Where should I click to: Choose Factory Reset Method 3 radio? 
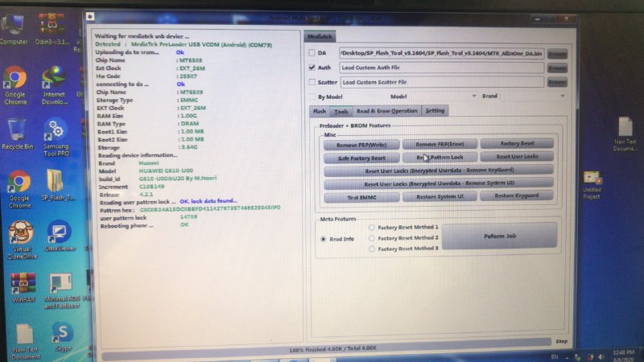point(372,249)
